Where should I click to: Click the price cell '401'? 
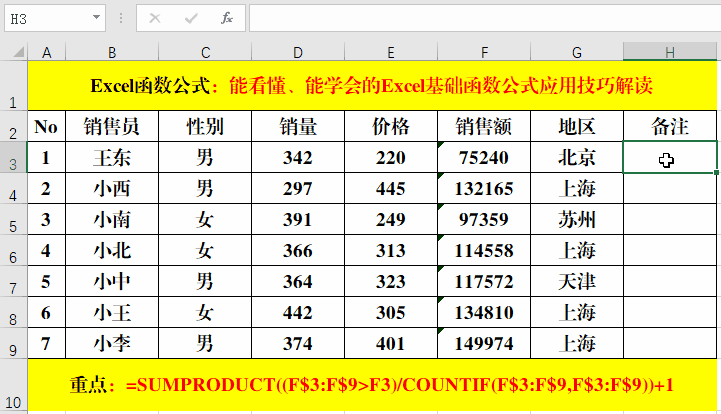pyautogui.click(x=391, y=343)
